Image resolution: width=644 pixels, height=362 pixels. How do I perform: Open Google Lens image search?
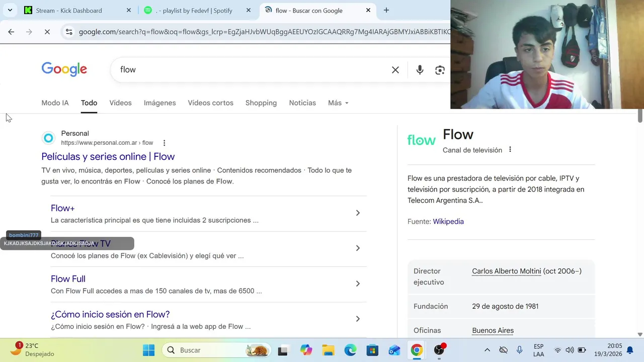tap(440, 70)
